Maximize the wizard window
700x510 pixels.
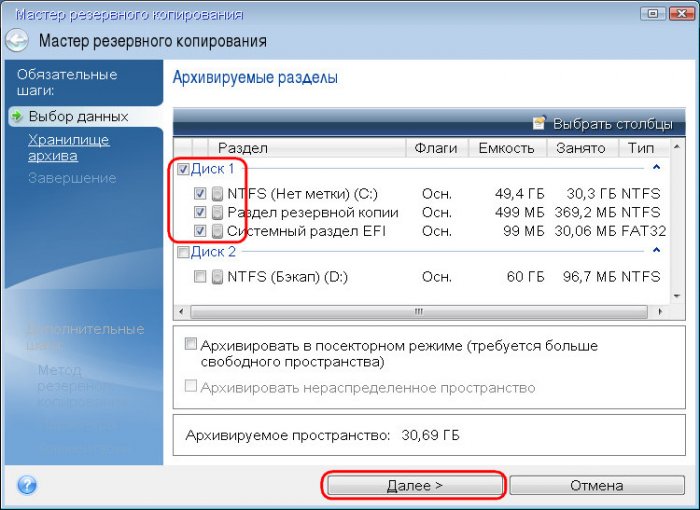coord(653,14)
